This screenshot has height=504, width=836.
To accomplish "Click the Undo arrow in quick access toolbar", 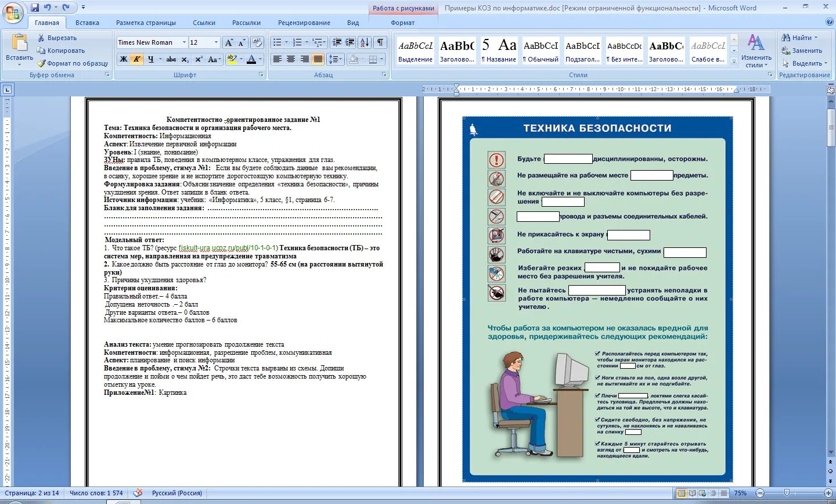I will (48, 8).
